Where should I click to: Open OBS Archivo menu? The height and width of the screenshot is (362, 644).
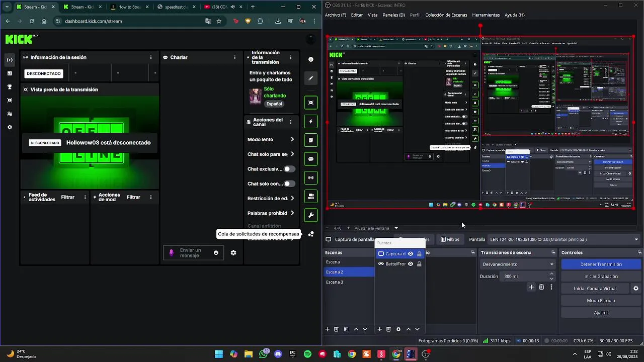(336, 15)
